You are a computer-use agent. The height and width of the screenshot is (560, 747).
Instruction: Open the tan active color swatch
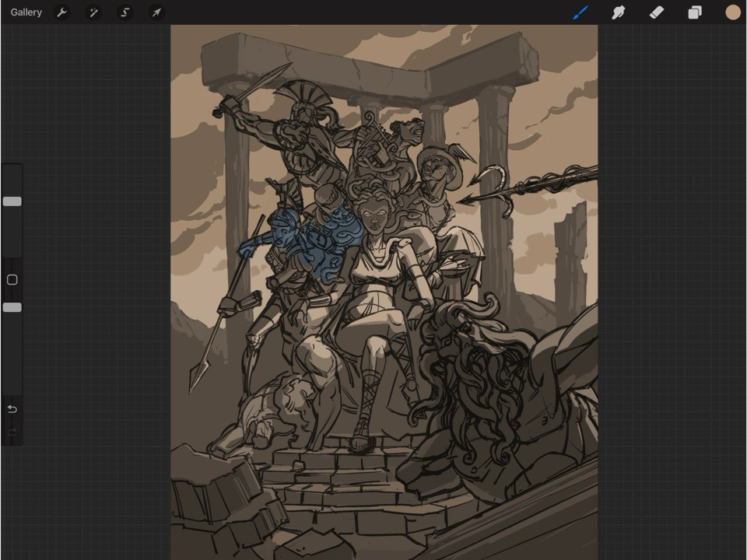[732, 12]
